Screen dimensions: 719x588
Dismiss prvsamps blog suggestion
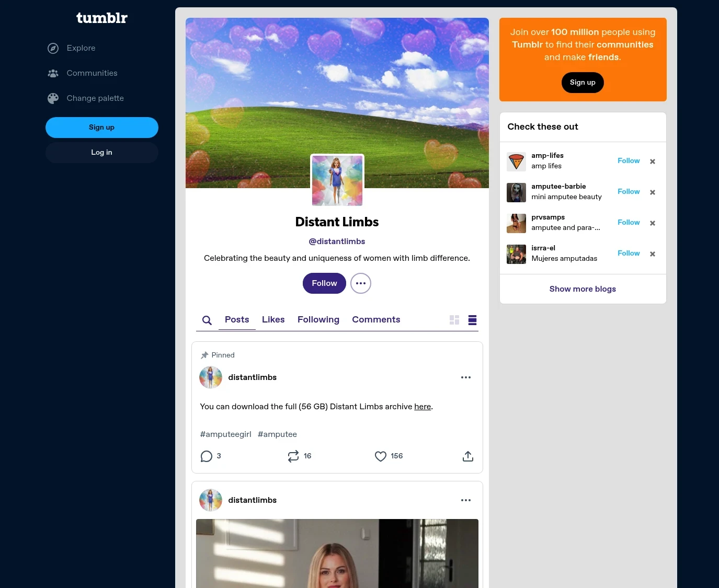tap(653, 223)
